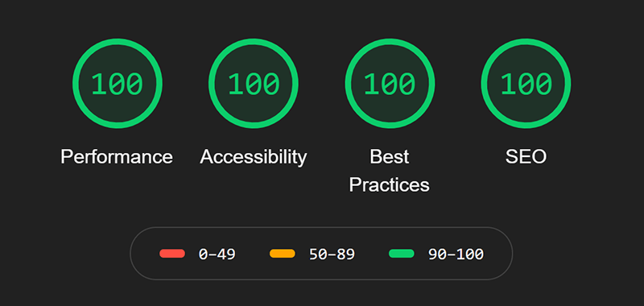
Task: Select the word Practices under third gauge
Action: (390, 185)
